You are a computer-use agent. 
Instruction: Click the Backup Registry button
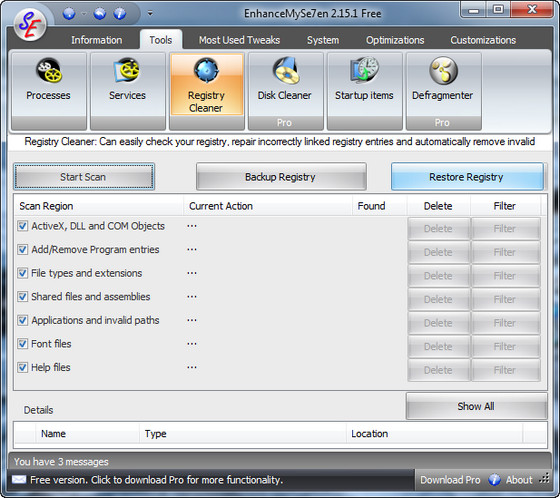(281, 176)
